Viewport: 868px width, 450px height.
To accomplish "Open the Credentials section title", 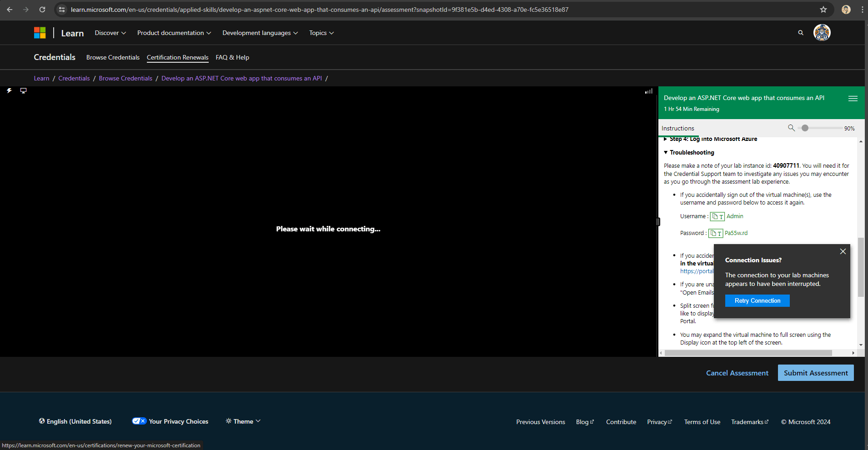I will click(55, 57).
